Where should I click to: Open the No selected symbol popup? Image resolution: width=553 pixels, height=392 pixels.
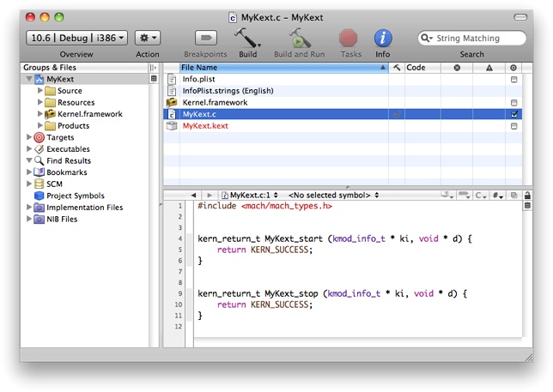pos(333,196)
